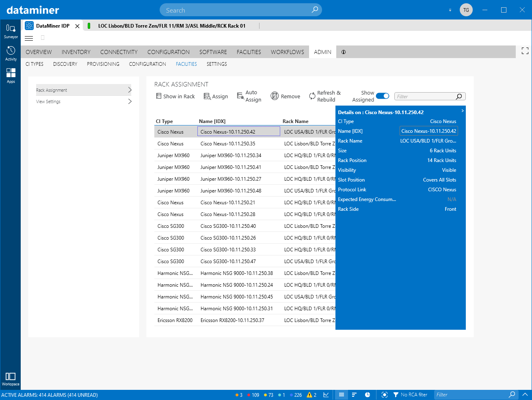Open the DISCOVERY admin subtab
The height and width of the screenshot is (400, 532).
(x=65, y=64)
